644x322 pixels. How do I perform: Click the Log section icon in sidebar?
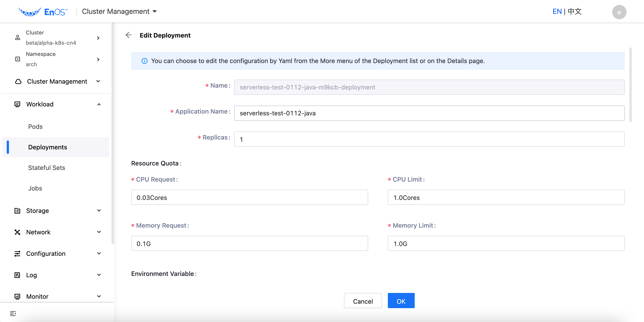[x=17, y=274]
